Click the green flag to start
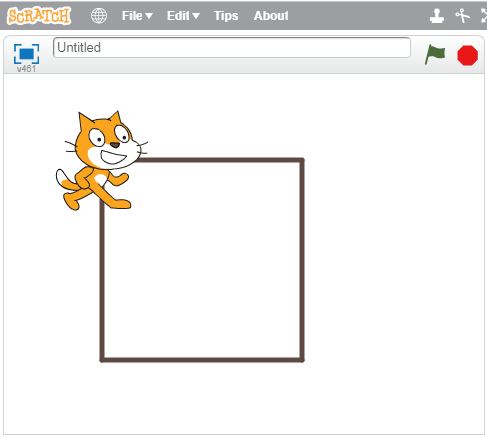This screenshot has height=437, width=487. (435, 55)
